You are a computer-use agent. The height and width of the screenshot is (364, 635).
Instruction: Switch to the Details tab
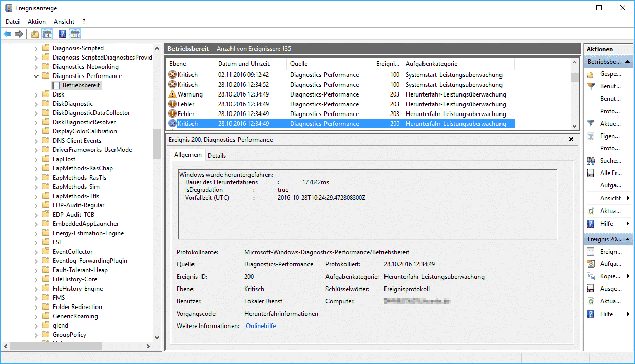[x=217, y=156]
